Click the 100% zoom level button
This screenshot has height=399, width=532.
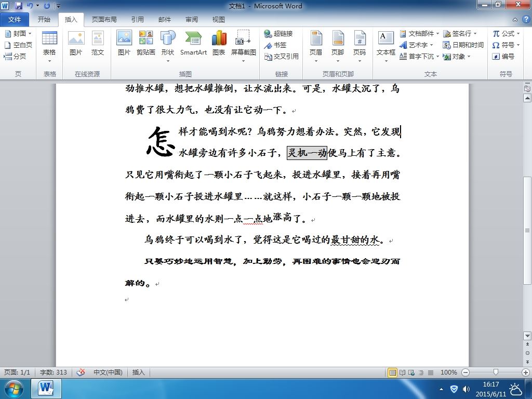[x=448, y=373]
